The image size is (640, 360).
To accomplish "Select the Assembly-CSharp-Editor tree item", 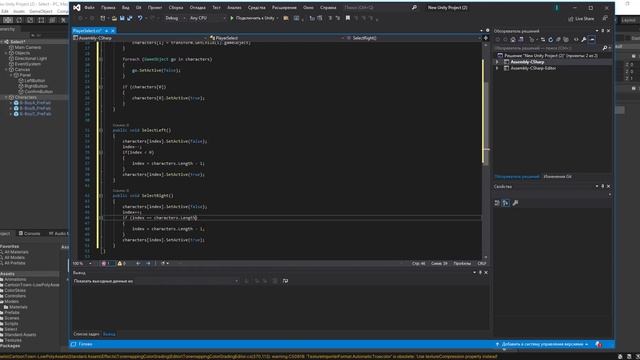I will 533,68.
